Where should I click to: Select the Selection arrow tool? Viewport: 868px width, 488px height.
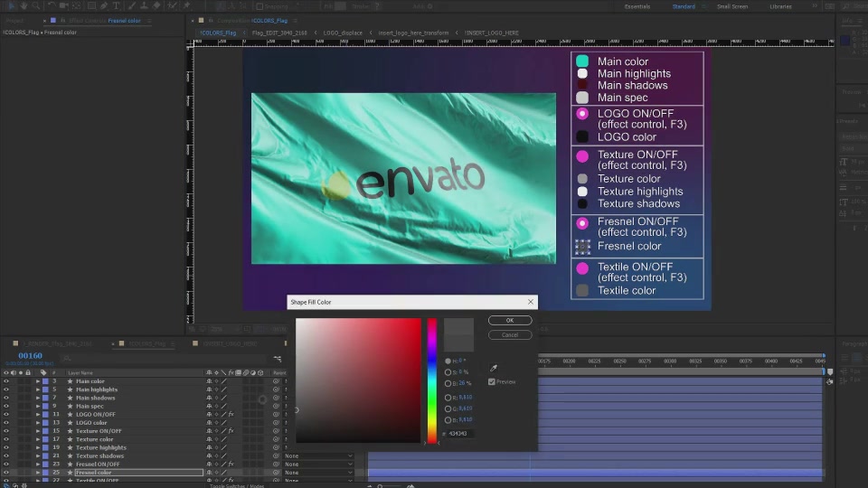(x=12, y=5)
